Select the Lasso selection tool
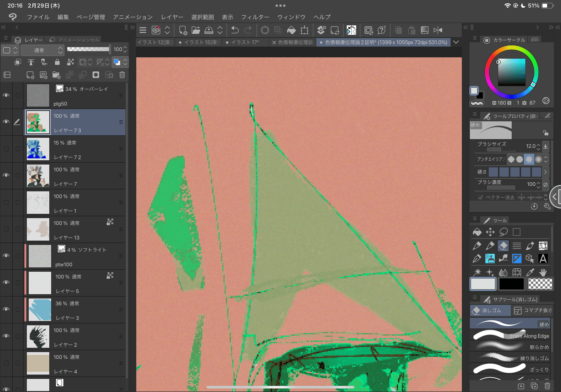 click(x=503, y=232)
